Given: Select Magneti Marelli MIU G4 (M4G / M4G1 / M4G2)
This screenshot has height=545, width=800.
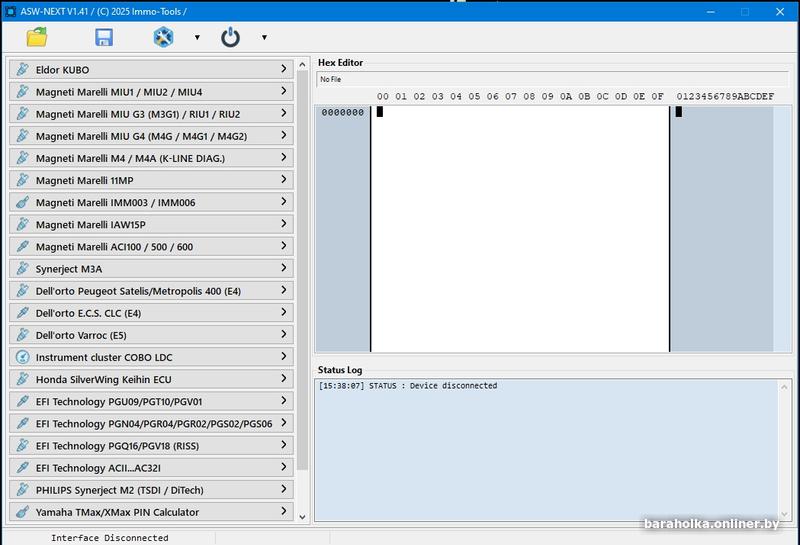Looking at the screenshot, I should pyautogui.click(x=151, y=136).
